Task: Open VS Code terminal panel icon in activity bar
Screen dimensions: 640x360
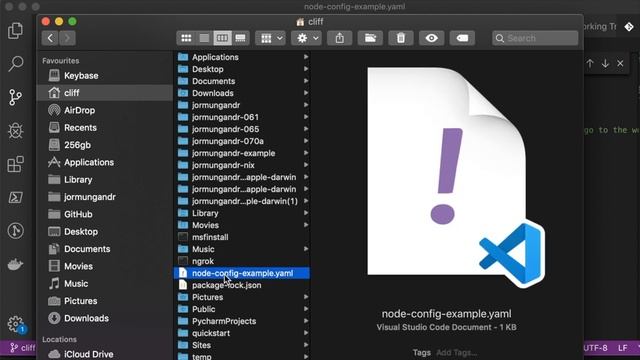Action: tap(16, 198)
